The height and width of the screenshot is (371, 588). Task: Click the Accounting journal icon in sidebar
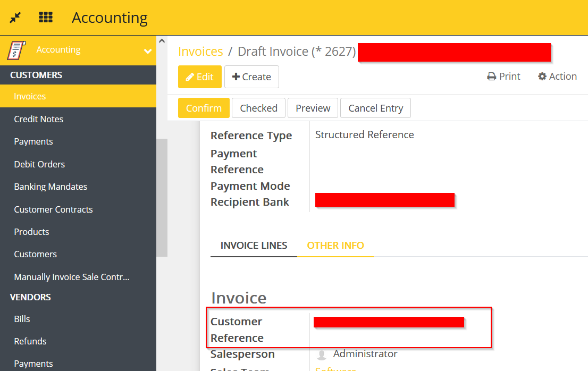tap(16, 49)
